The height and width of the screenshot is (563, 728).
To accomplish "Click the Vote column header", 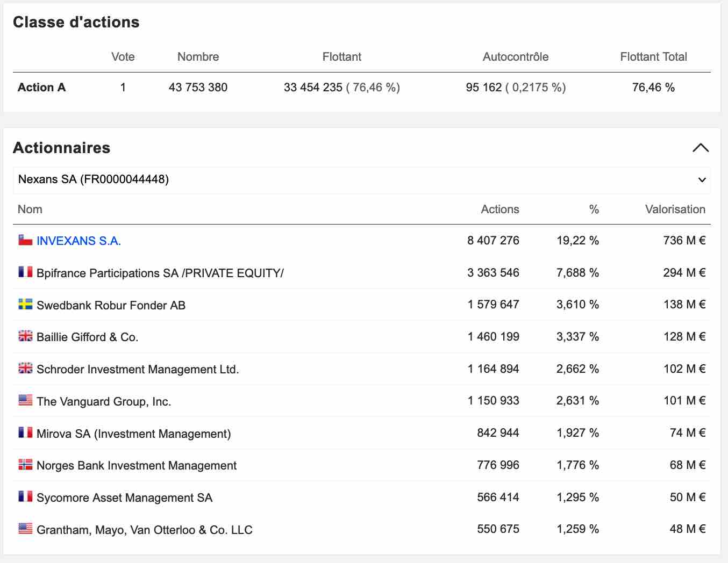I will click(x=123, y=57).
